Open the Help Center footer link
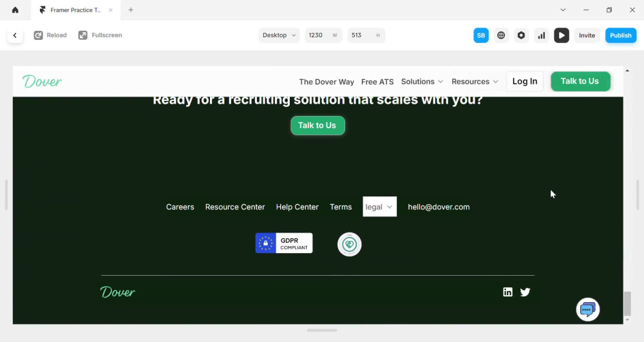Image resolution: width=644 pixels, height=342 pixels. (x=298, y=207)
